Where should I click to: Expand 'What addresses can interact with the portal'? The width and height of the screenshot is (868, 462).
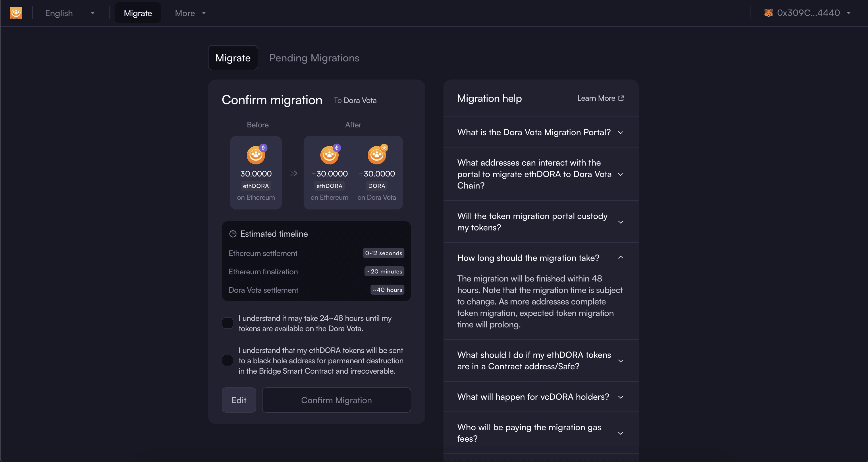[x=541, y=174]
